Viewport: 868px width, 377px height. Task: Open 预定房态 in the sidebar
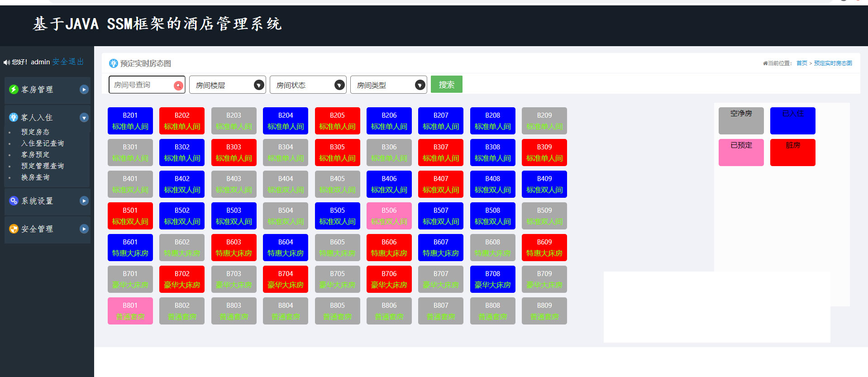click(x=35, y=132)
